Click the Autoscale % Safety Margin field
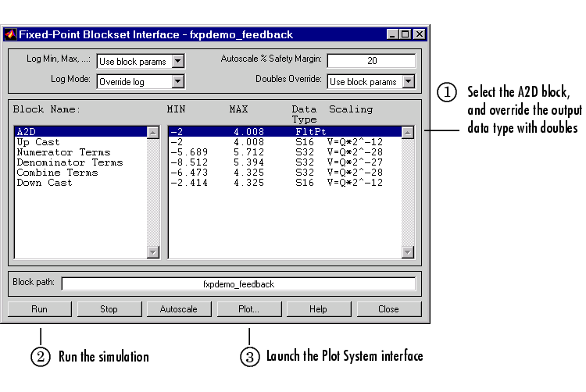 (371, 61)
